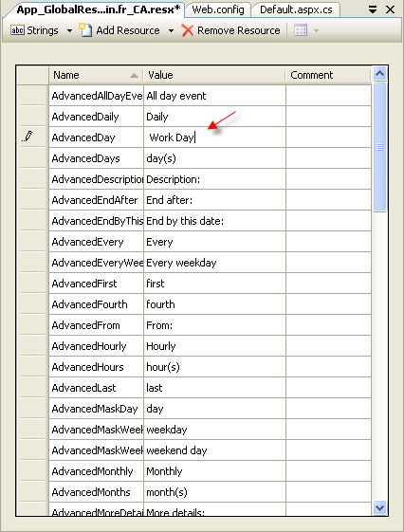
Task: Click the AdvancedHours name cell
Action: 97,367
